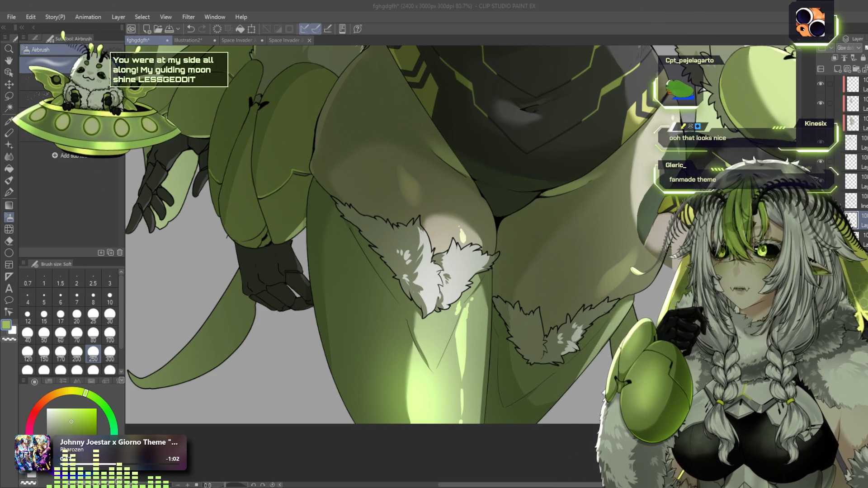This screenshot has height=488, width=868.
Task: Select the Lasso selection tool
Action: [9, 96]
